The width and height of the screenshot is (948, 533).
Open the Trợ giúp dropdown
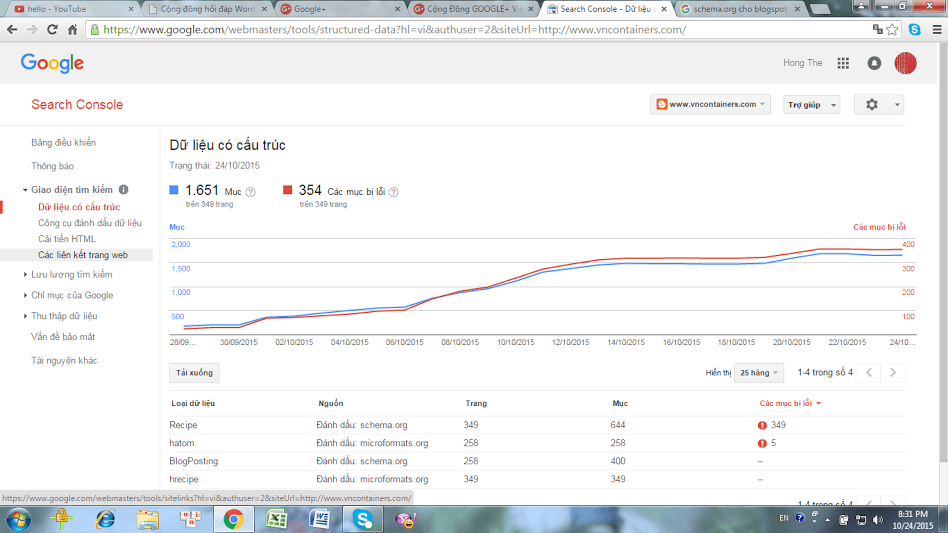pos(811,105)
